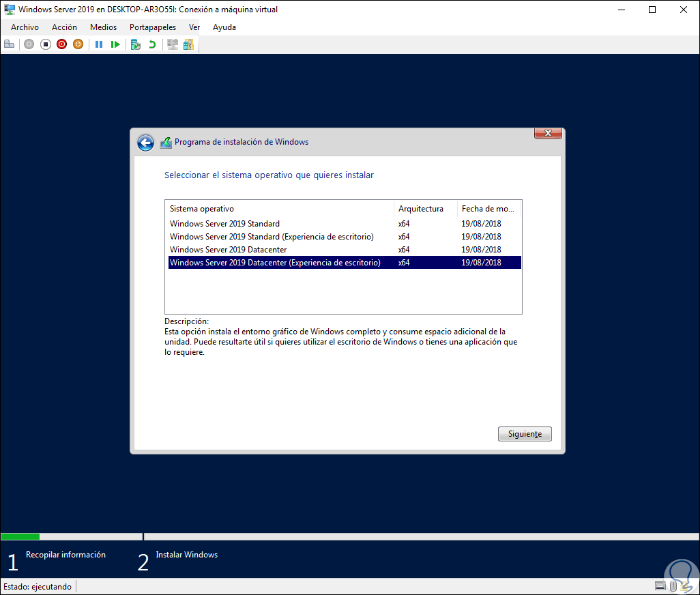Image resolution: width=700 pixels, height=595 pixels.
Task: Select Windows Server 2019 Datacenter core row
Action: tap(344, 250)
